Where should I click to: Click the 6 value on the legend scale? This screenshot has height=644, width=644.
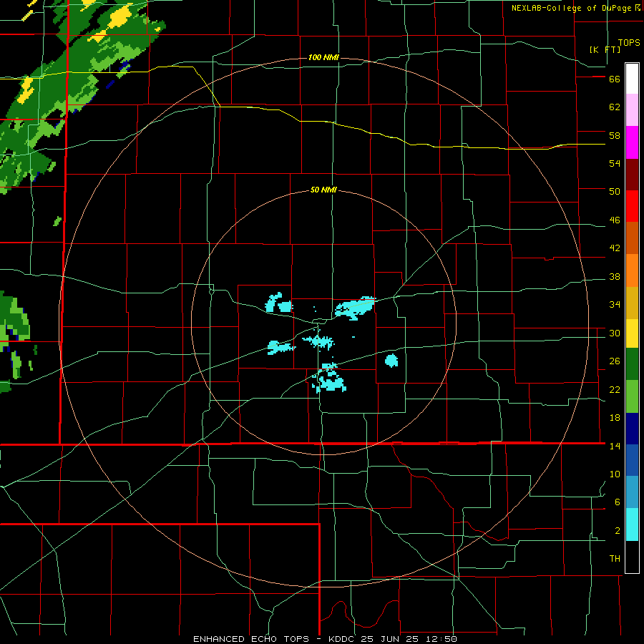618,502
